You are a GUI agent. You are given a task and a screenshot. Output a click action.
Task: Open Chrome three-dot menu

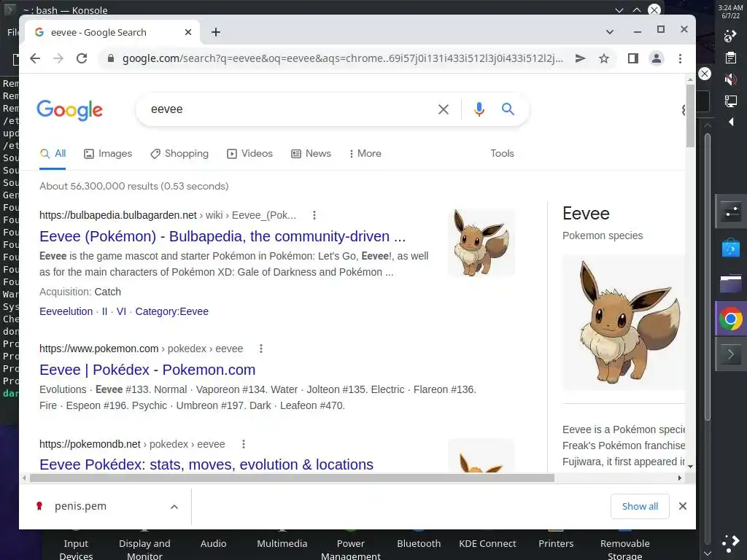(x=680, y=58)
